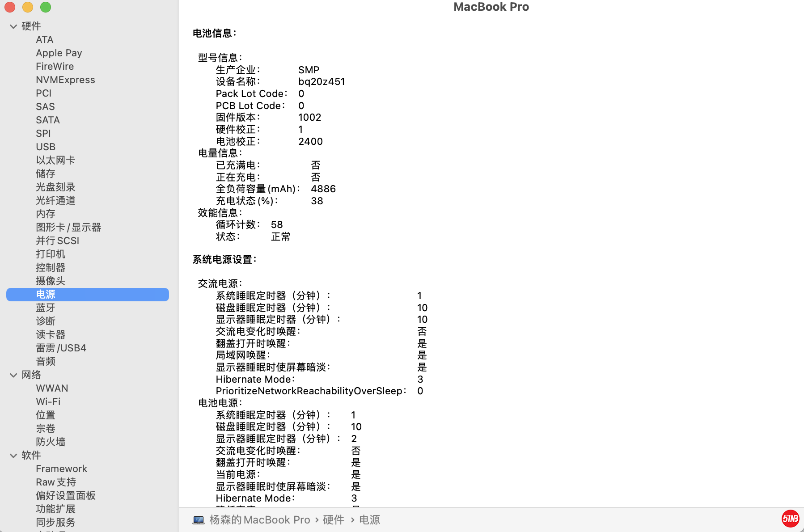Open 并行SCSI details
804x532 pixels.
pyautogui.click(x=58, y=241)
